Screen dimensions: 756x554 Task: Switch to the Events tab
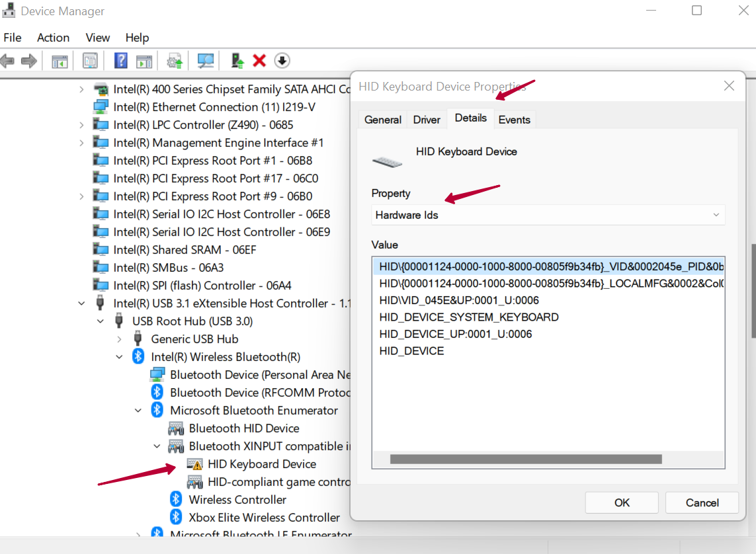click(x=515, y=120)
